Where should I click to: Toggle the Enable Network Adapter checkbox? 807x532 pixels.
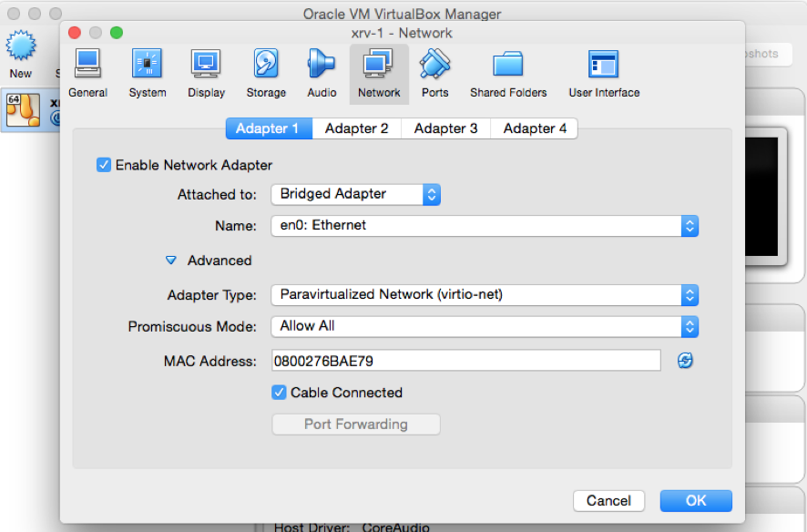(x=104, y=165)
